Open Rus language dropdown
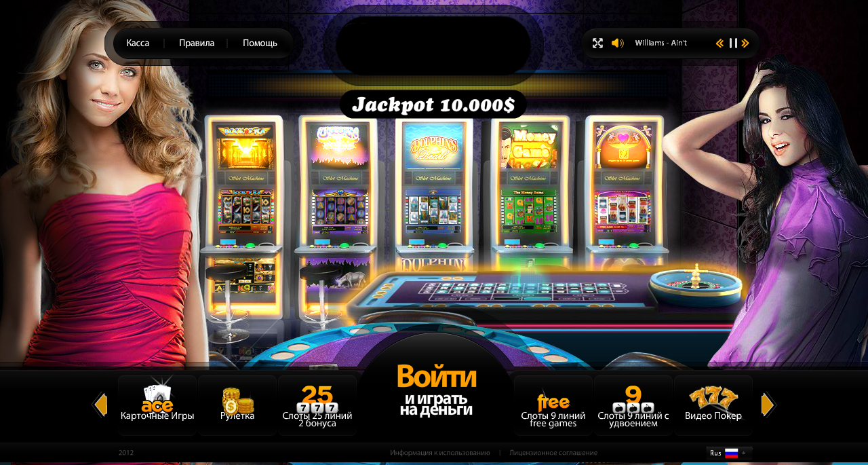Viewport: 868px width, 465px height. point(729,453)
